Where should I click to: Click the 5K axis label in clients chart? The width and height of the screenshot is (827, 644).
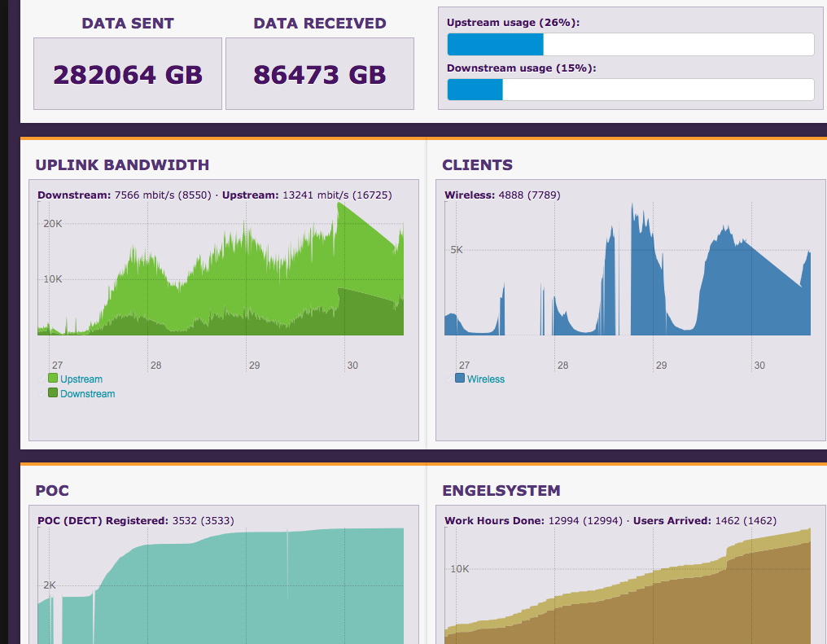(x=457, y=250)
